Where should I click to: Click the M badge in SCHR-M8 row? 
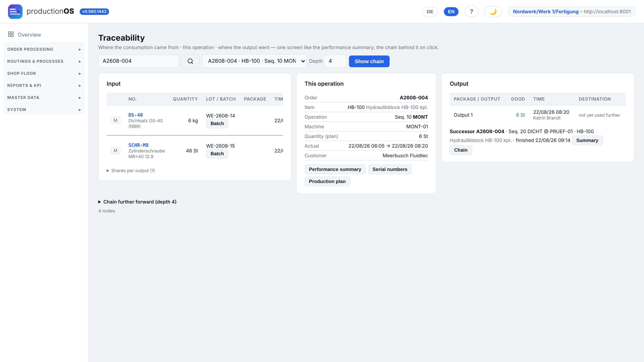[115, 151]
